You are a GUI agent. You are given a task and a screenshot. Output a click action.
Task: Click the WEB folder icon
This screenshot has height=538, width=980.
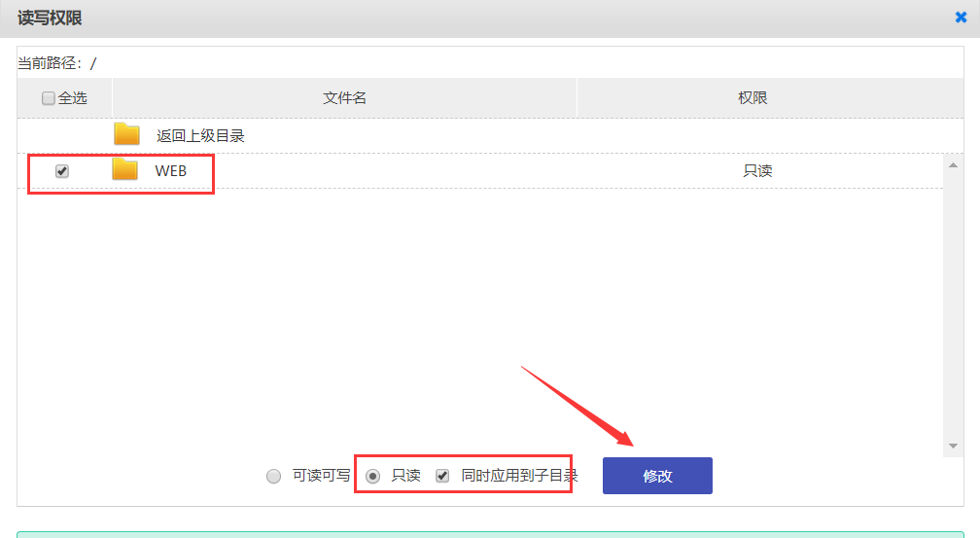(x=125, y=170)
